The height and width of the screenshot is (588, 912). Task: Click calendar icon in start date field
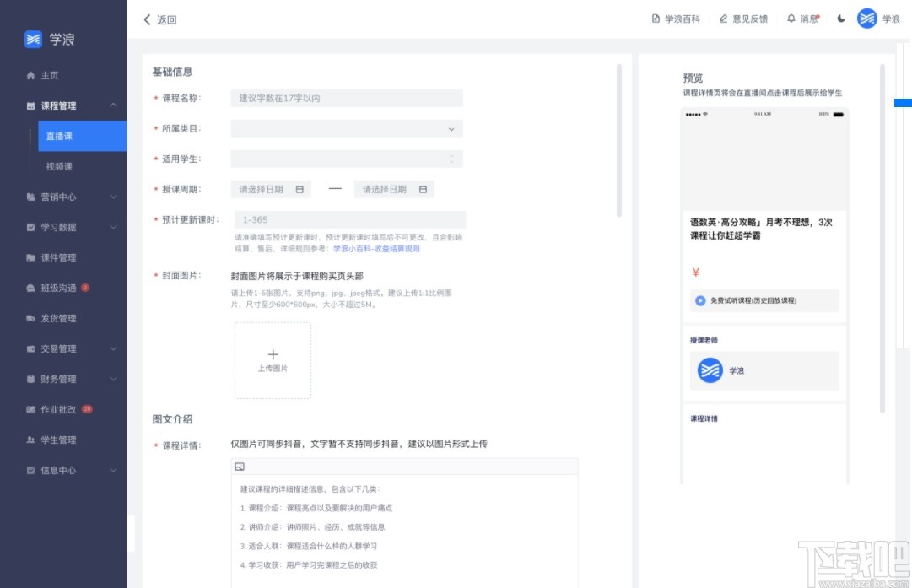click(300, 190)
